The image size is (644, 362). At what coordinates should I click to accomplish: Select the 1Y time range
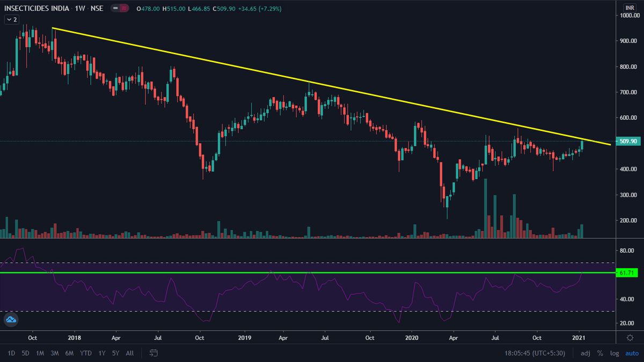pos(102,353)
